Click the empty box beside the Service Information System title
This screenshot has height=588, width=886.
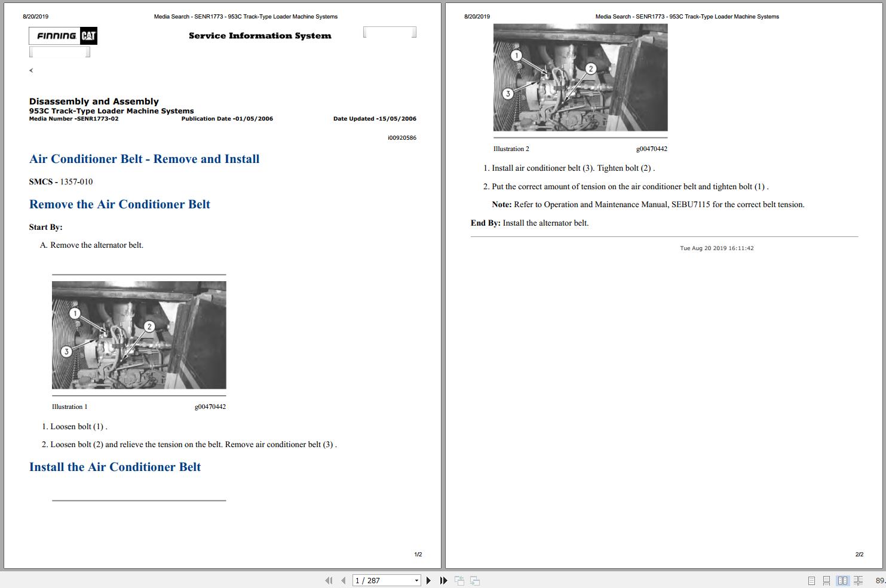point(390,32)
